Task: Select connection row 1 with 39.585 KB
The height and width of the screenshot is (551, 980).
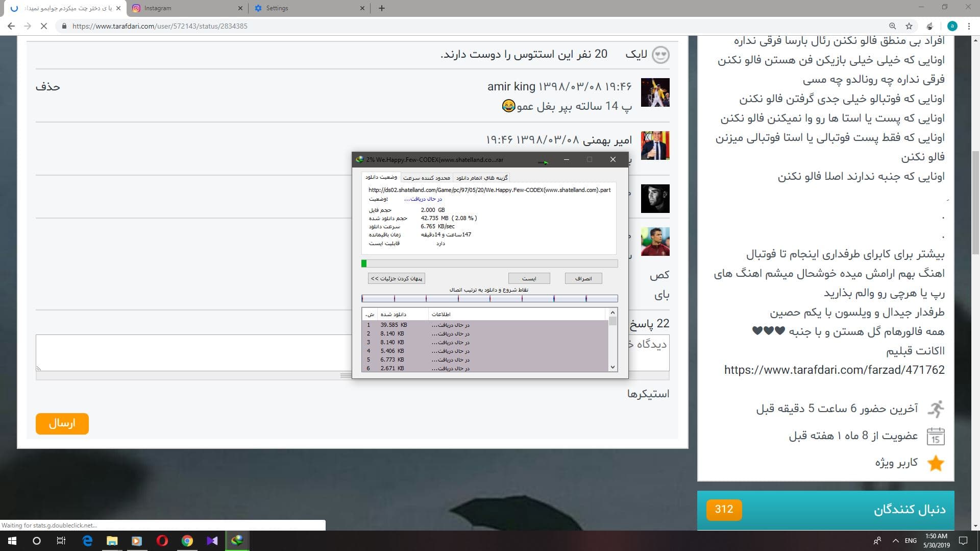Action: 485,325
